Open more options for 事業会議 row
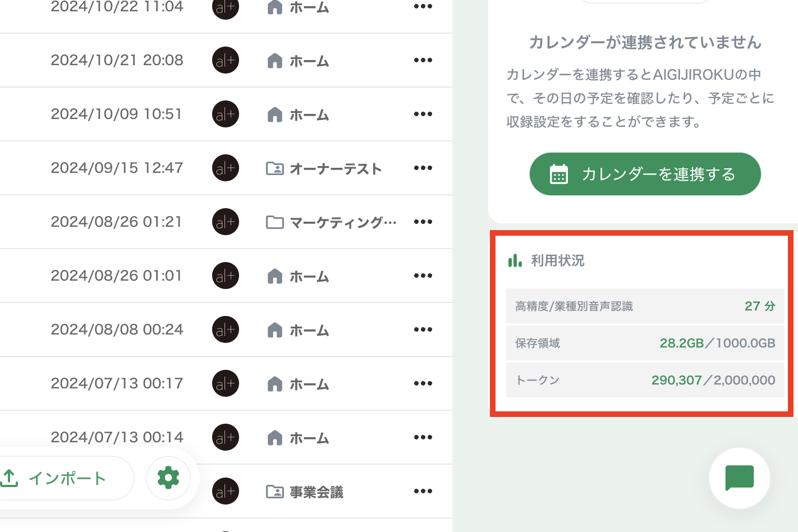Image resolution: width=798 pixels, height=532 pixels. point(423,491)
